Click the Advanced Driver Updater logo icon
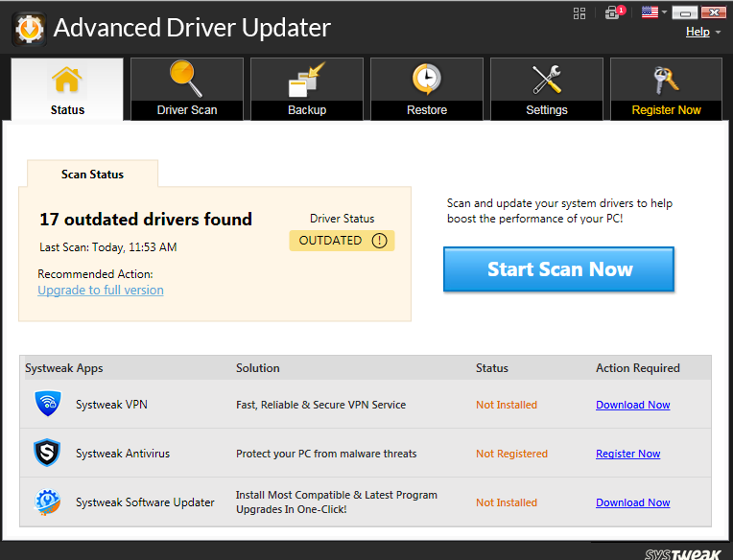 [30, 29]
